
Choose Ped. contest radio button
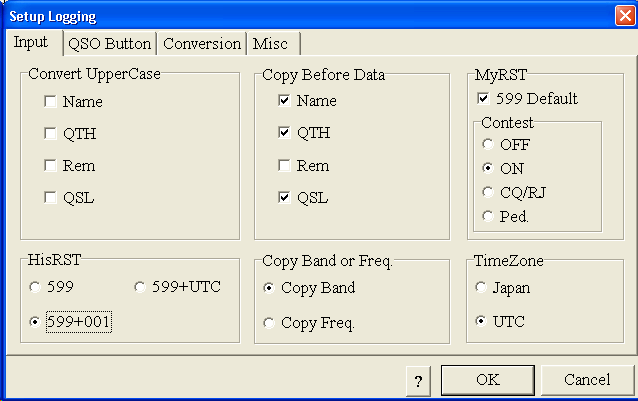coord(487,216)
